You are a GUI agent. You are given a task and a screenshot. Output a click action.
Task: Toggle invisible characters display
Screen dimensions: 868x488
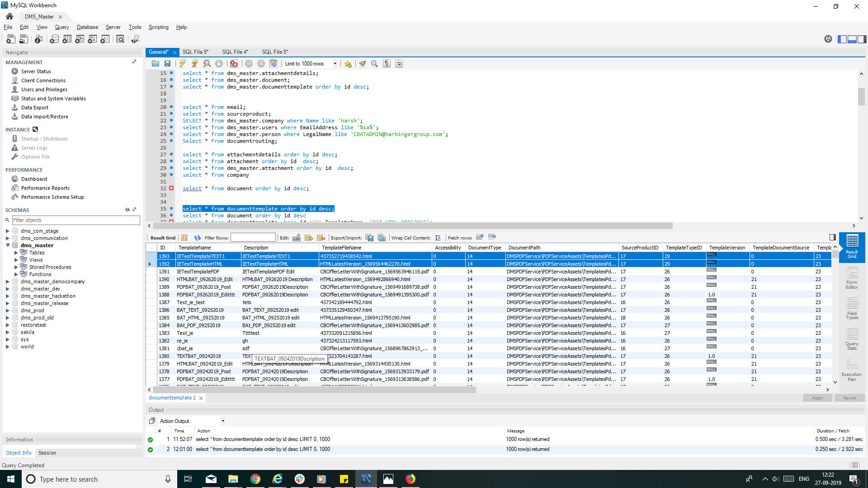(387, 64)
